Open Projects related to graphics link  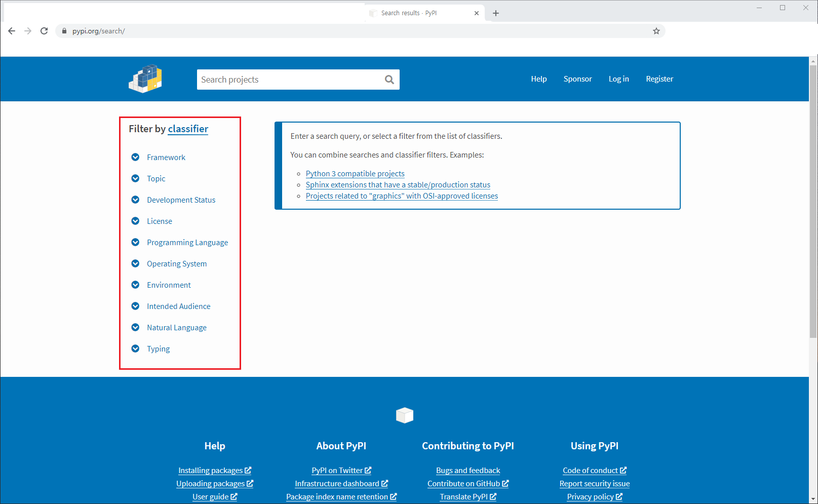[402, 196]
